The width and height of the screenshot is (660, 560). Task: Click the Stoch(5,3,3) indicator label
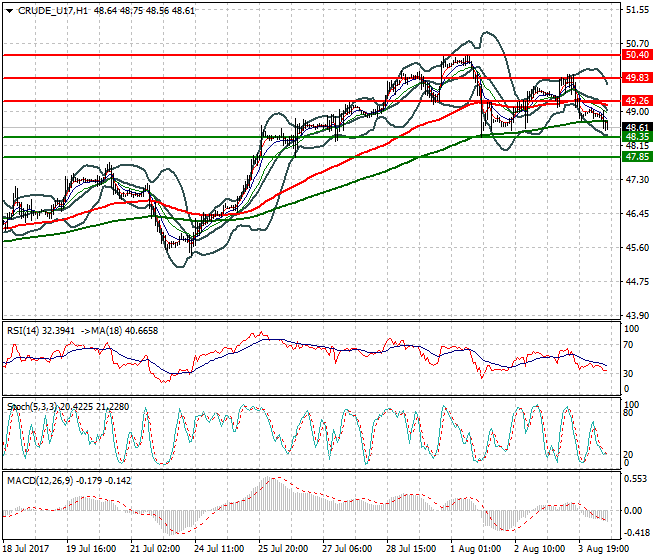pyautogui.click(x=32, y=407)
